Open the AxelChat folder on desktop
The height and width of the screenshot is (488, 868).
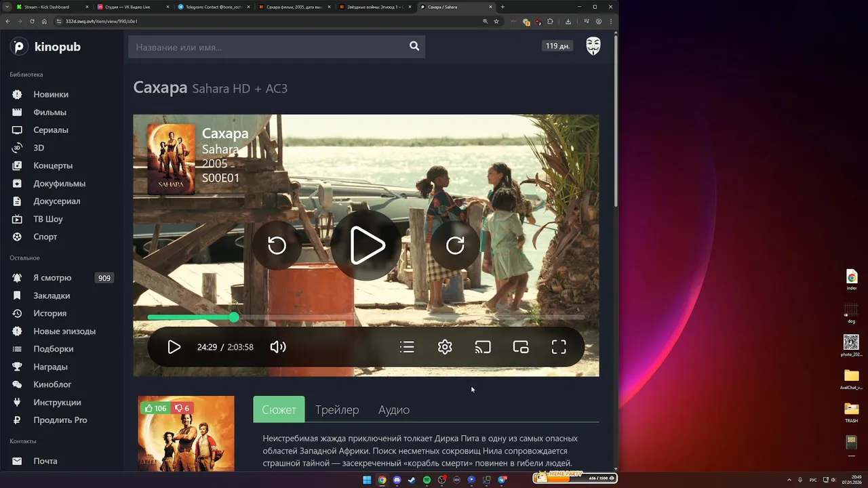(x=851, y=380)
